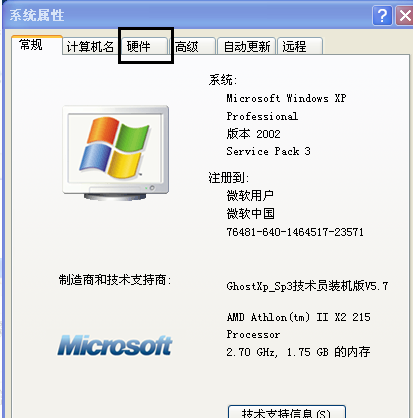The height and width of the screenshot is (418, 413).
Task: Click the 2.70 GHz, 1.75 GB 的内存 line
Action: click(x=298, y=352)
